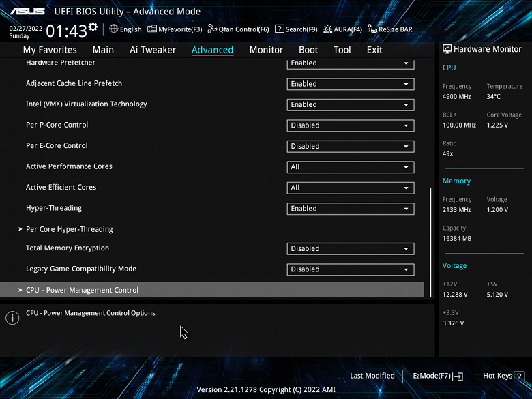This screenshot has height=399, width=532.
Task: Click the Capacity 16384 MB value
Action: pos(457,239)
